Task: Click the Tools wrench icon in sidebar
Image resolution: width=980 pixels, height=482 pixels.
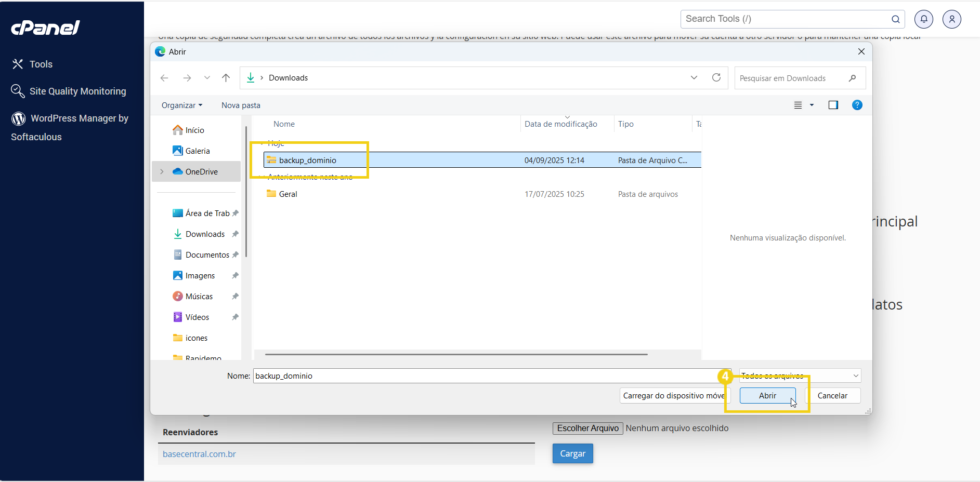Action: coord(18,63)
